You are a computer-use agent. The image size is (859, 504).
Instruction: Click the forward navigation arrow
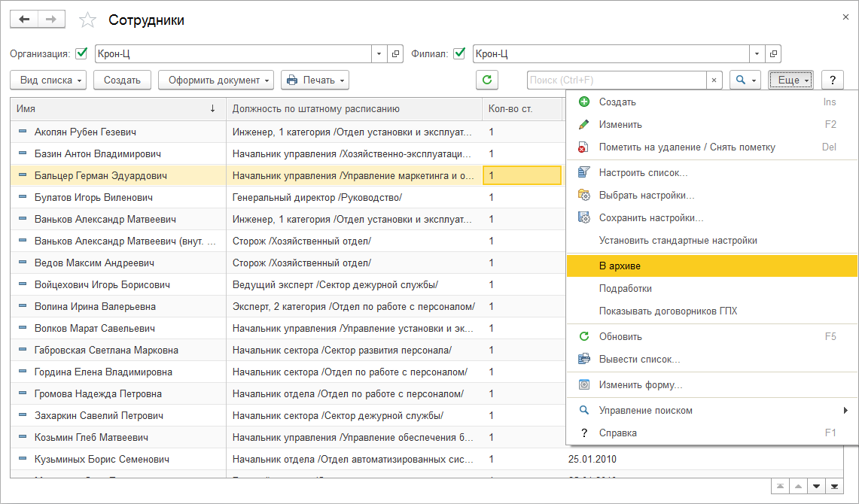tap(50, 20)
